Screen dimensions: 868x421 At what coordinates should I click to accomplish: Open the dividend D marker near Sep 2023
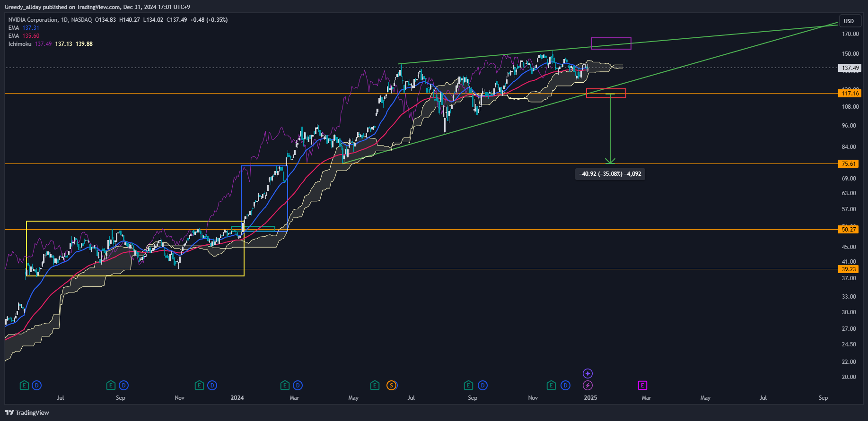pyautogui.click(x=123, y=386)
